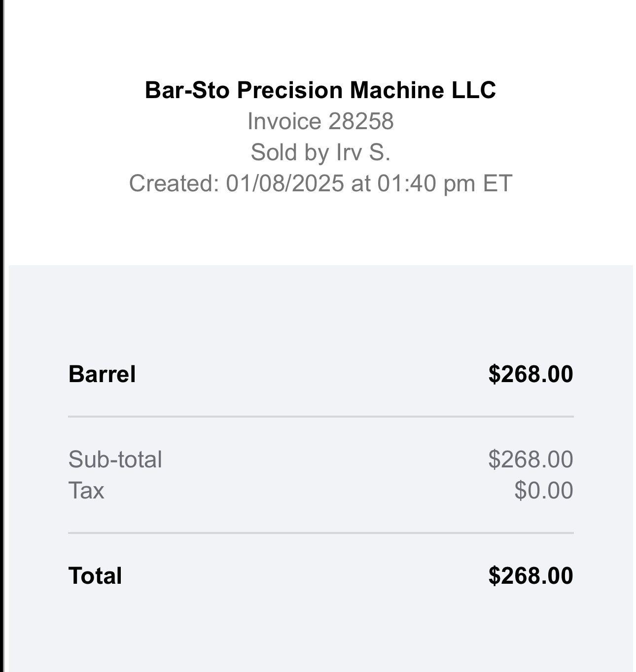Click the dark left edge strip
The height and width of the screenshot is (672, 636).
pyautogui.click(x=2, y=336)
